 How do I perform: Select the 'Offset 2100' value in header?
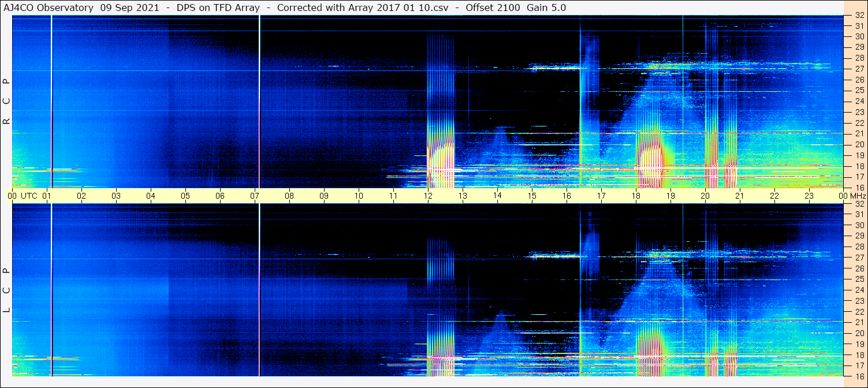coord(493,8)
